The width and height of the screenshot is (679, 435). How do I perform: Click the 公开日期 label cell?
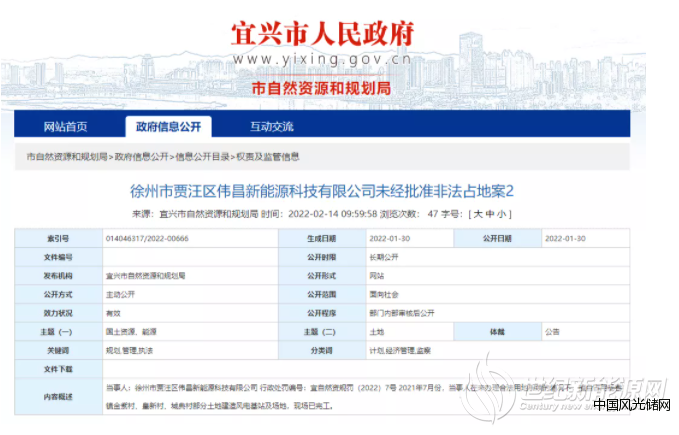pyautogui.click(x=498, y=238)
